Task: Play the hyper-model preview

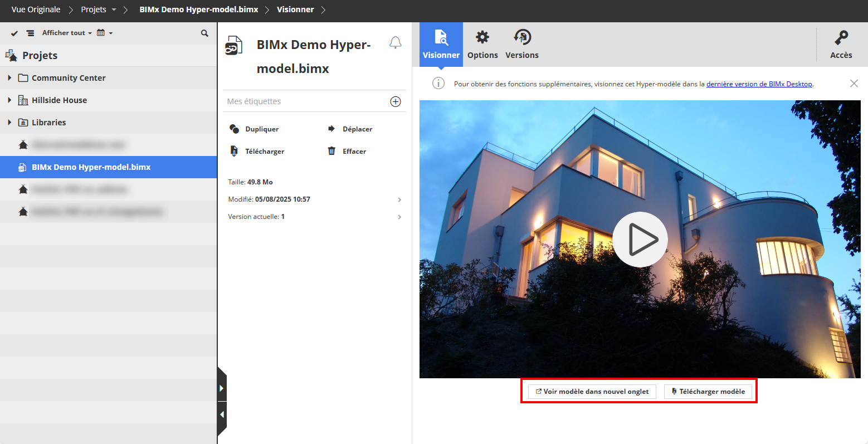Action: (x=640, y=240)
